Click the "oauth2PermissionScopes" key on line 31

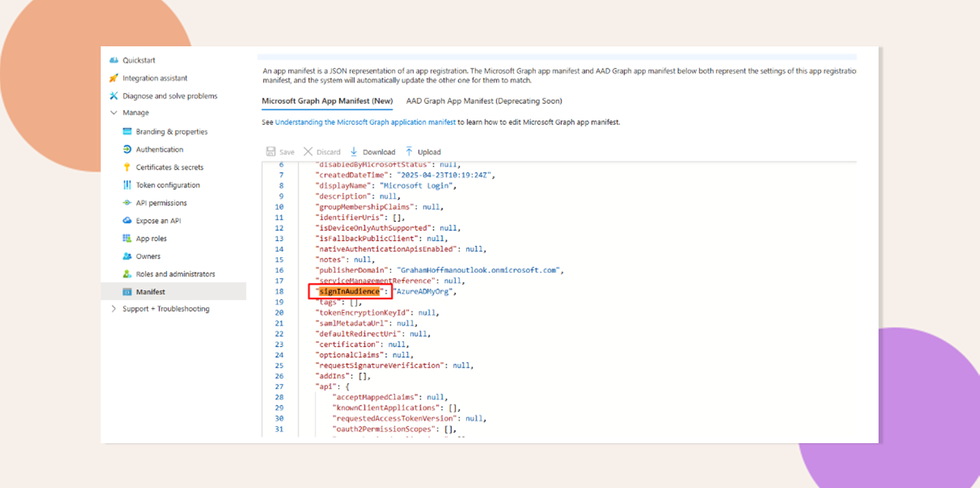click(384, 429)
